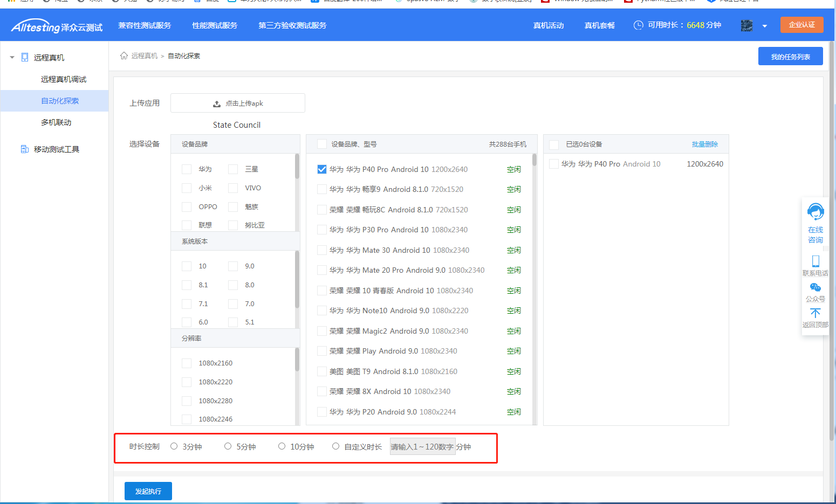Open online consultation headset icon
Screen dimensions: 836x504
[x=815, y=212]
